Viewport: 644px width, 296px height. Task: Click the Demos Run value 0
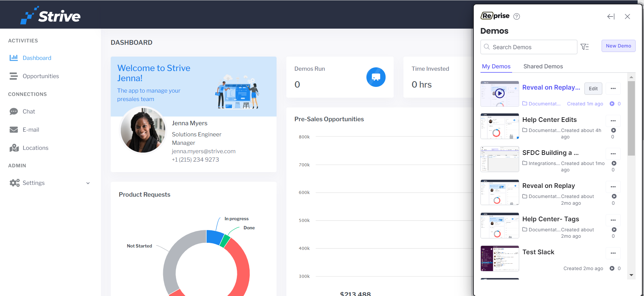click(297, 85)
